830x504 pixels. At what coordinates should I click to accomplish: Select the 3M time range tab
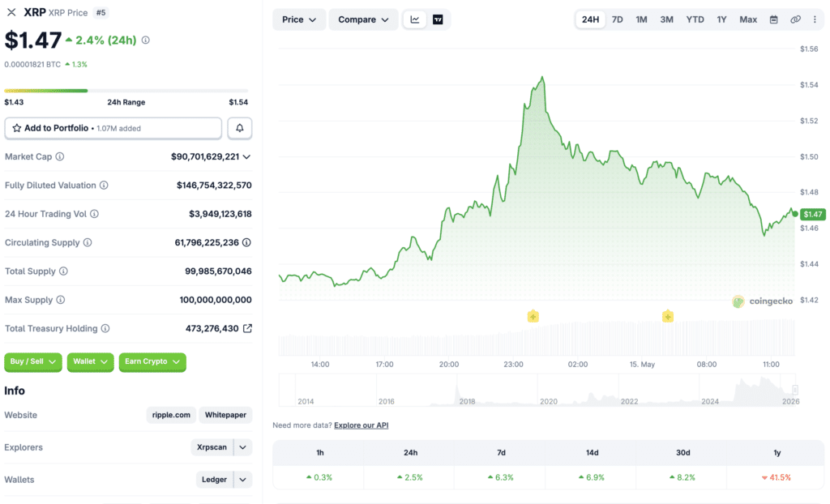tap(666, 19)
